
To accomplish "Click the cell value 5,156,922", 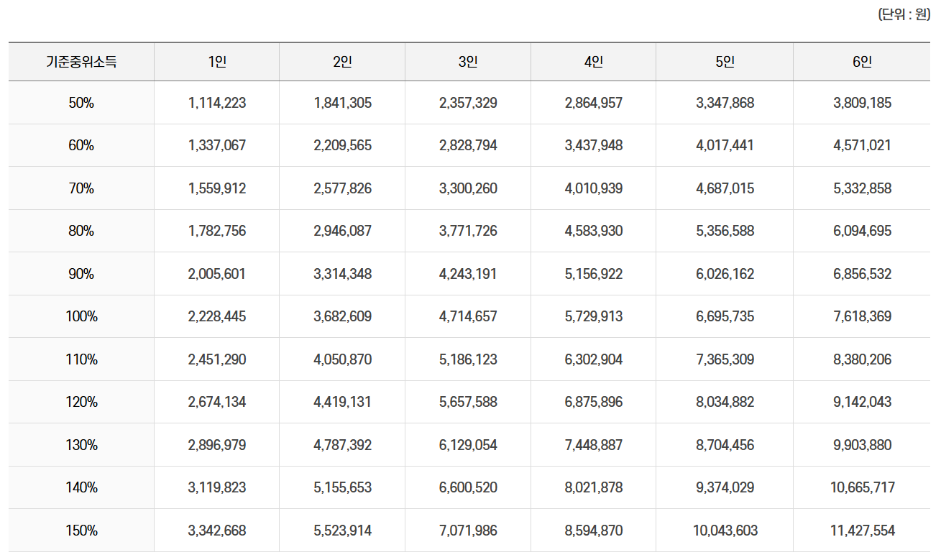I will click(x=594, y=274).
